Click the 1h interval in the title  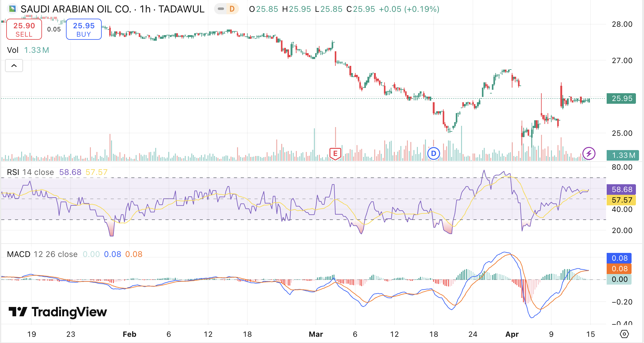click(x=145, y=9)
